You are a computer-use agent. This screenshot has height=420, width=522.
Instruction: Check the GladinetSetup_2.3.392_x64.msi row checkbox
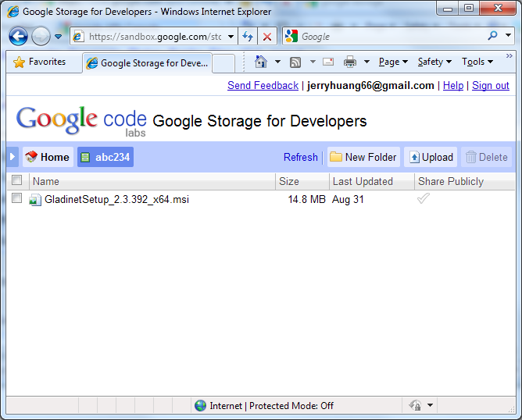(x=16, y=198)
